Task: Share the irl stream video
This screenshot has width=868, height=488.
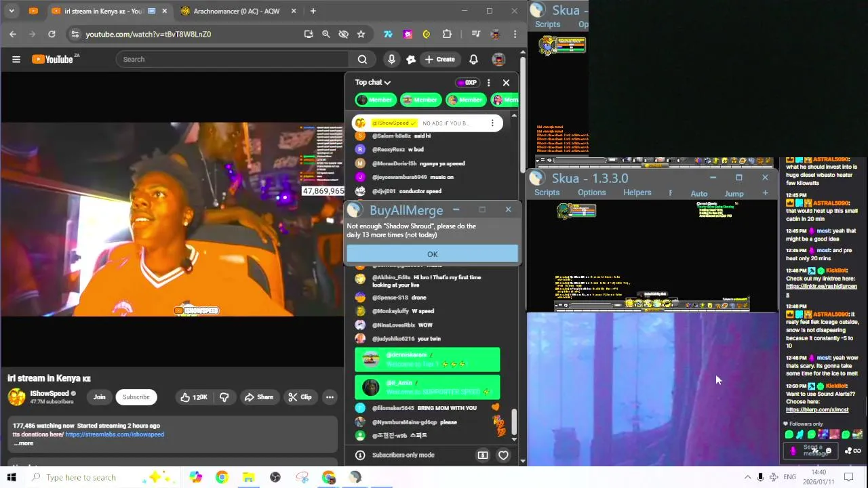Action: click(x=258, y=397)
